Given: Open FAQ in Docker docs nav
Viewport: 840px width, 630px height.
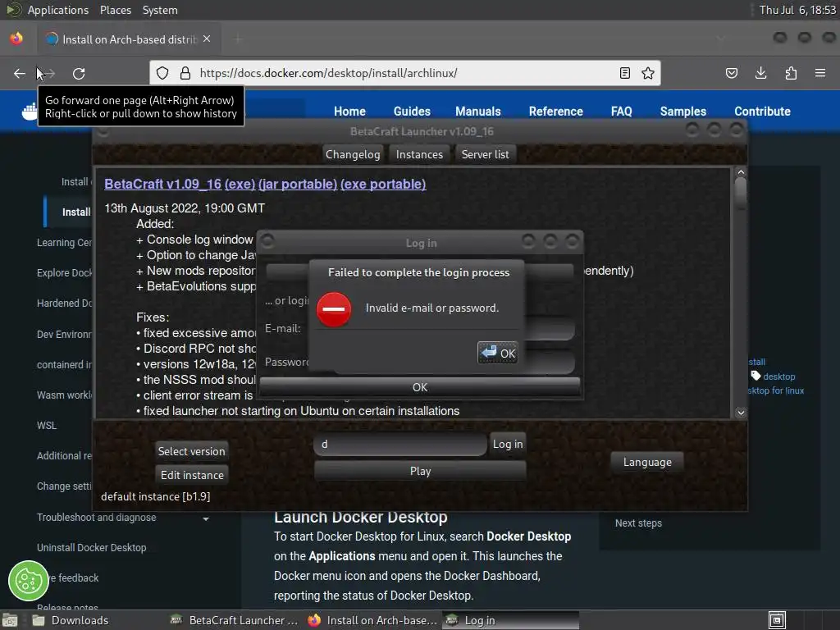Looking at the screenshot, I should tap(622, 112).
